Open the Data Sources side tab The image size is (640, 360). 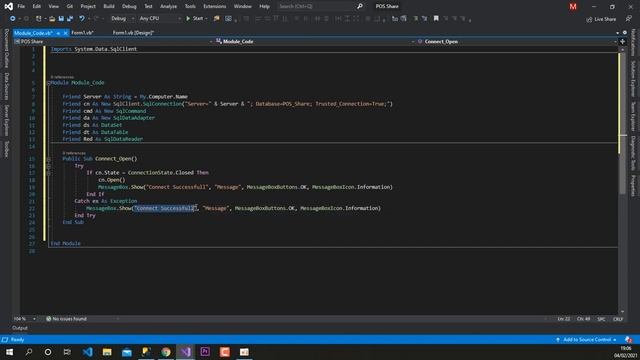pos(6,86)
